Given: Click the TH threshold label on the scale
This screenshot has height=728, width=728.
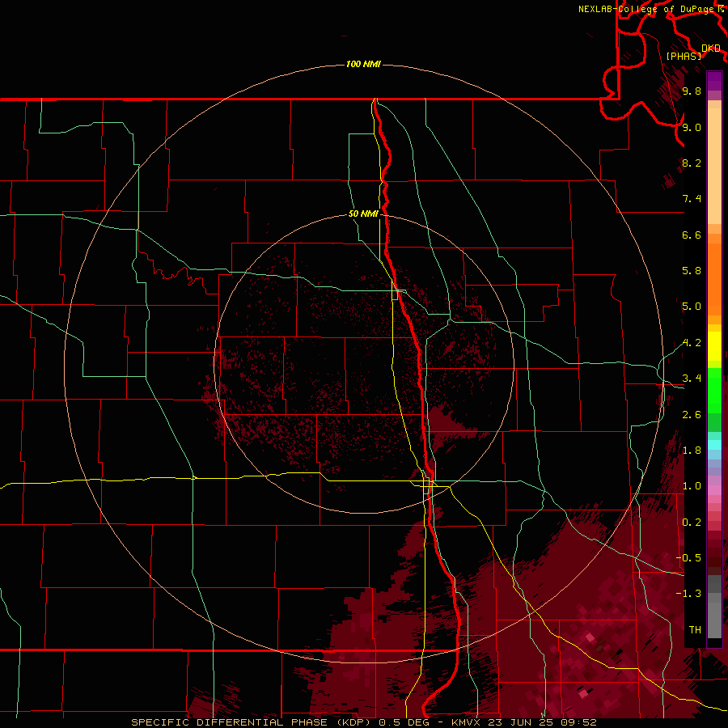Looking at the screenshot, I should tap(695, 630).
